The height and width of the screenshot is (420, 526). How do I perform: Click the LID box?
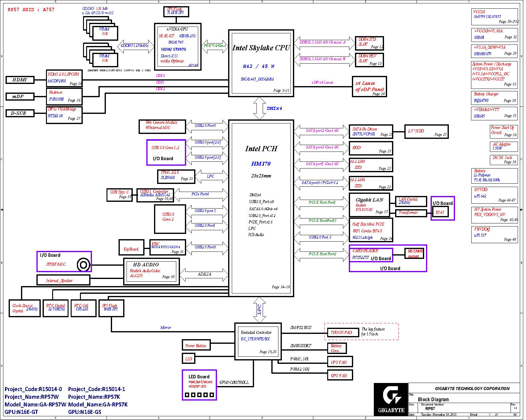point(189,359)
